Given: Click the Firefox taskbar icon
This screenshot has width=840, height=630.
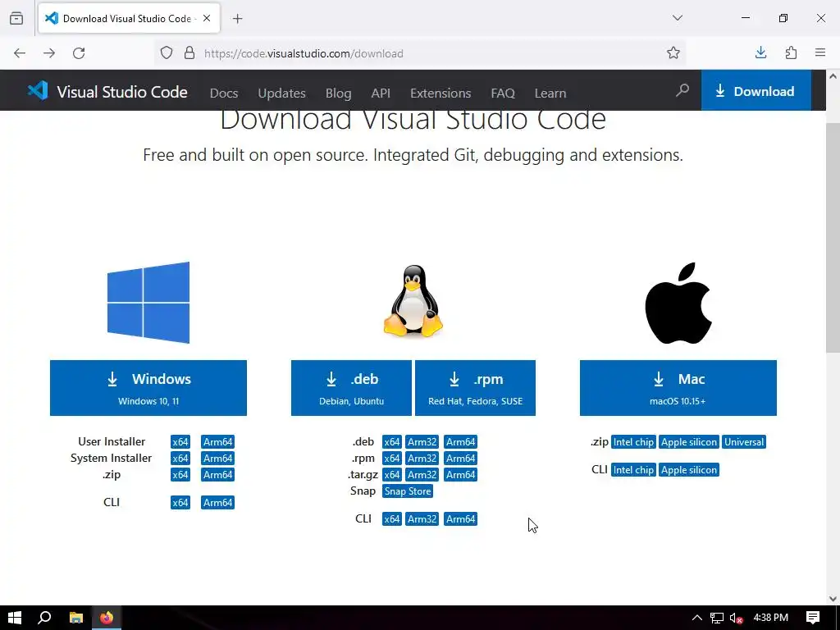Looking at the screenshot, I should tap(107, 618).
